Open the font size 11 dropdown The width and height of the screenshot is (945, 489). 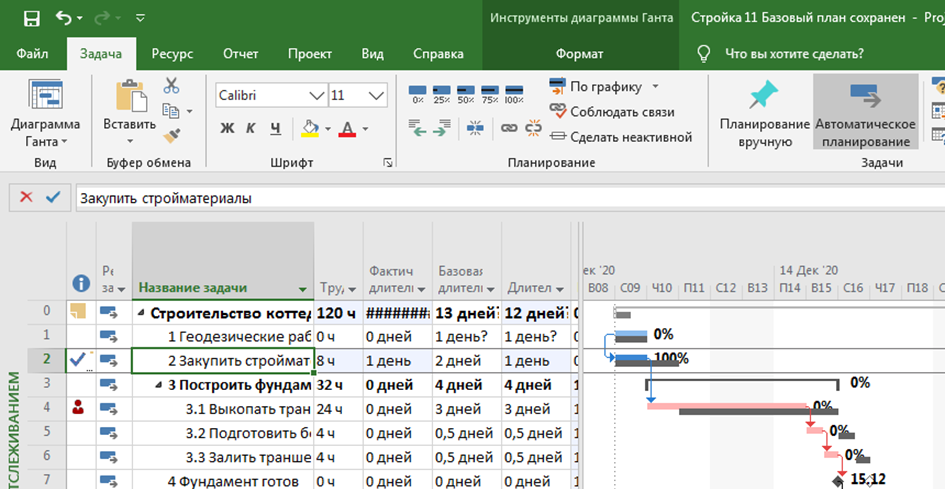pos(377,95)
